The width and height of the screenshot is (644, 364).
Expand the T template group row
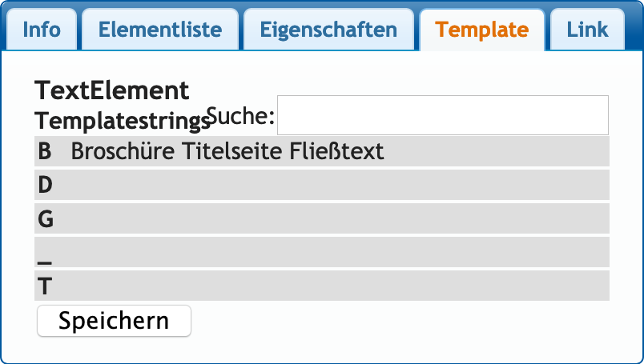[322, 286]
